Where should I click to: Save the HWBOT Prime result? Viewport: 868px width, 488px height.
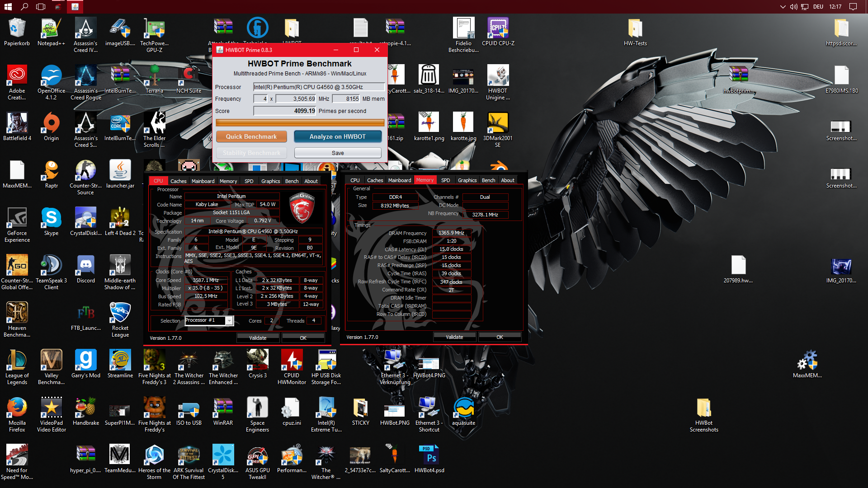tap(338, 153)
